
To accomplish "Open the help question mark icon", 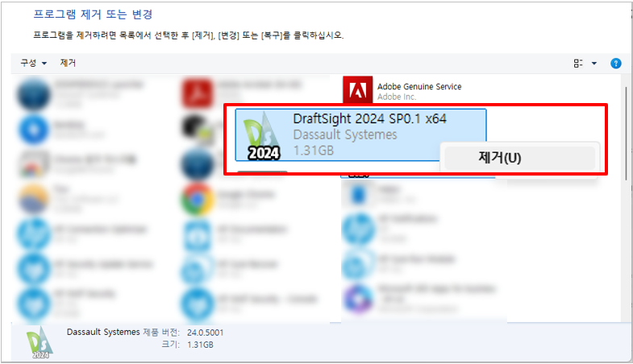I will (x=615, y=64).
